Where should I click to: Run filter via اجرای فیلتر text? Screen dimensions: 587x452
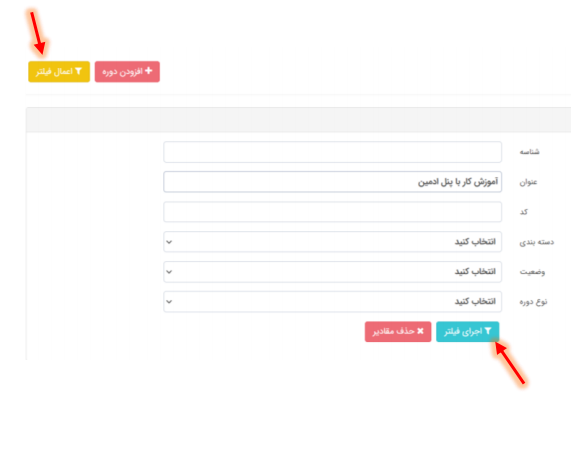pyautogui.click(x=463, y=332)
